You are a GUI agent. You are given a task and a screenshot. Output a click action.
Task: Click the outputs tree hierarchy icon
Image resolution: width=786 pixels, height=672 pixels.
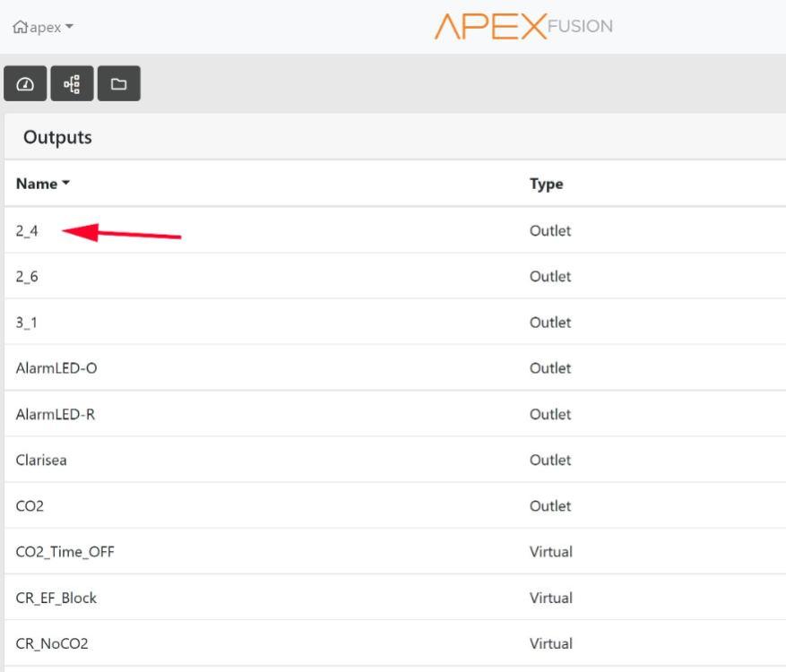pos(73,84)
